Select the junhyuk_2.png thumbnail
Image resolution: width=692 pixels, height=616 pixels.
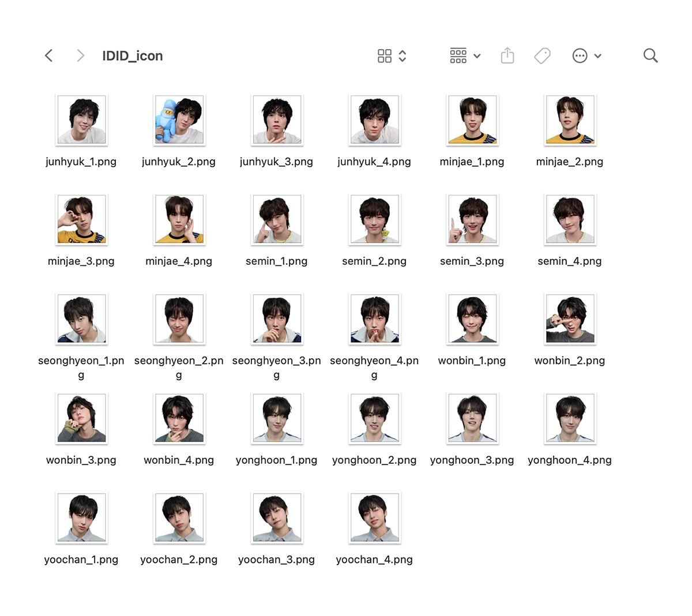(x=179, y=120)
